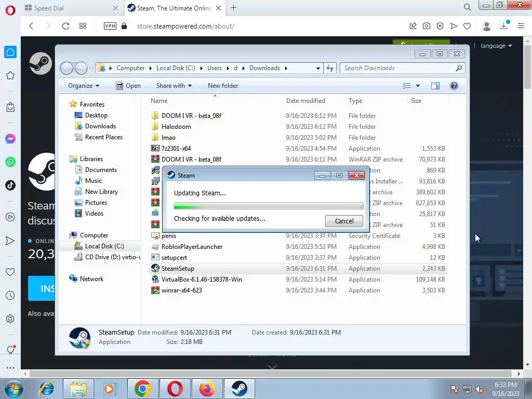Click the Steam update progress bar
Screen dimensions: 532x399
pos(269,205)
